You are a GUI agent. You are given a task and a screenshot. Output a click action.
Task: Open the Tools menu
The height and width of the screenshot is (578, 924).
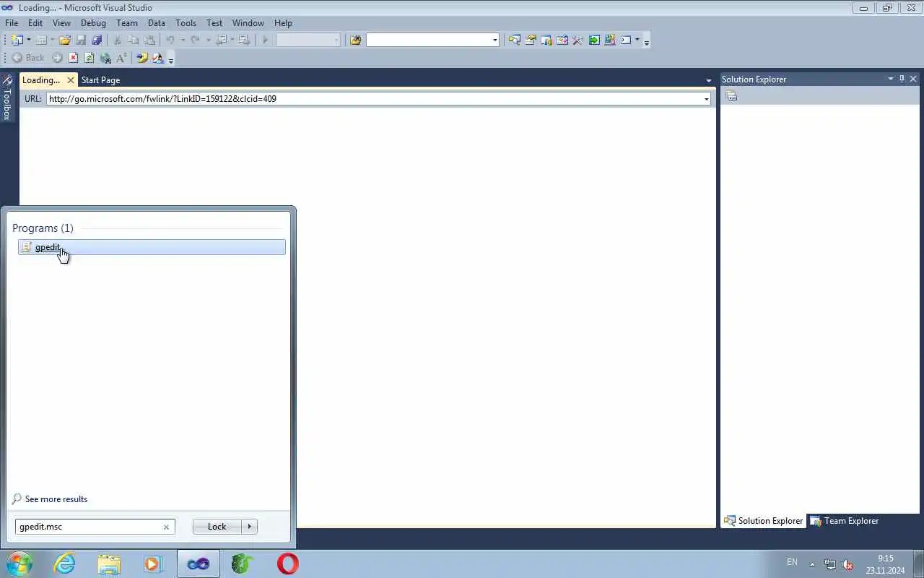[186, 23]
